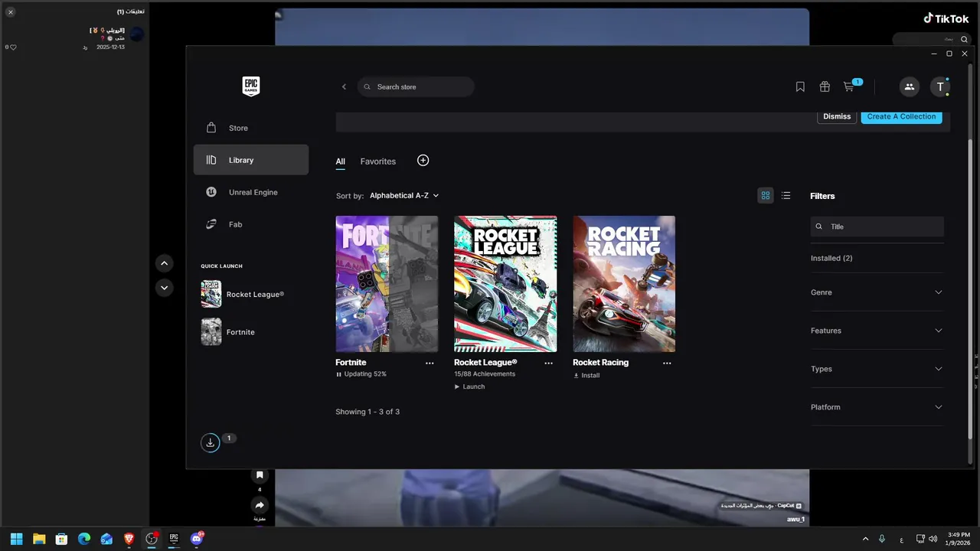Open Library in the sidebar
This screenshot has height=551, width=980.
tap(251, 160)
